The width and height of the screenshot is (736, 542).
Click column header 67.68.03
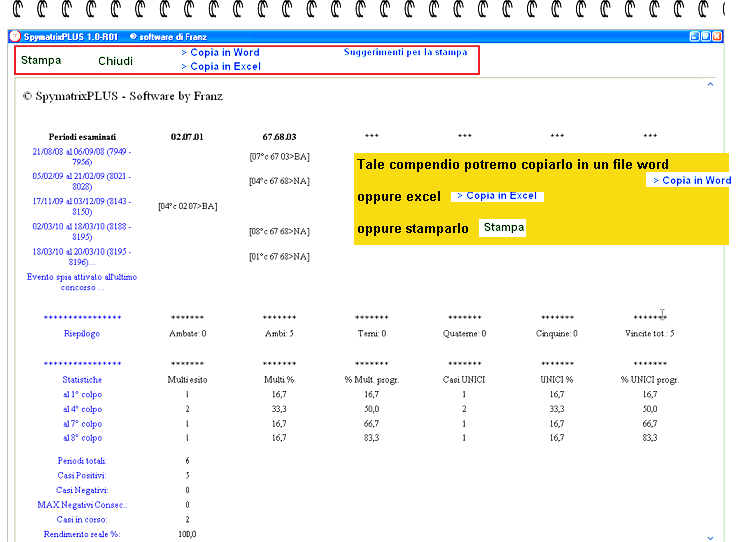coord(279,137)
